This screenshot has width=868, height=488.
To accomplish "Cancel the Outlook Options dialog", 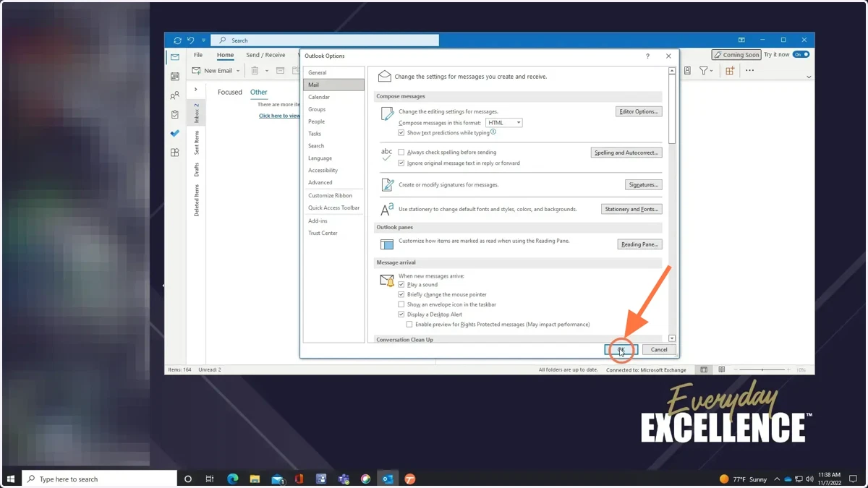I will pyautogui.click(x=659, y=349).
